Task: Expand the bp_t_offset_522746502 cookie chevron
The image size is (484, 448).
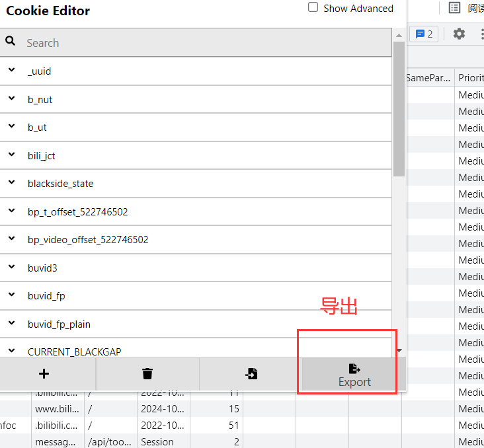Action: coord(12,210)
